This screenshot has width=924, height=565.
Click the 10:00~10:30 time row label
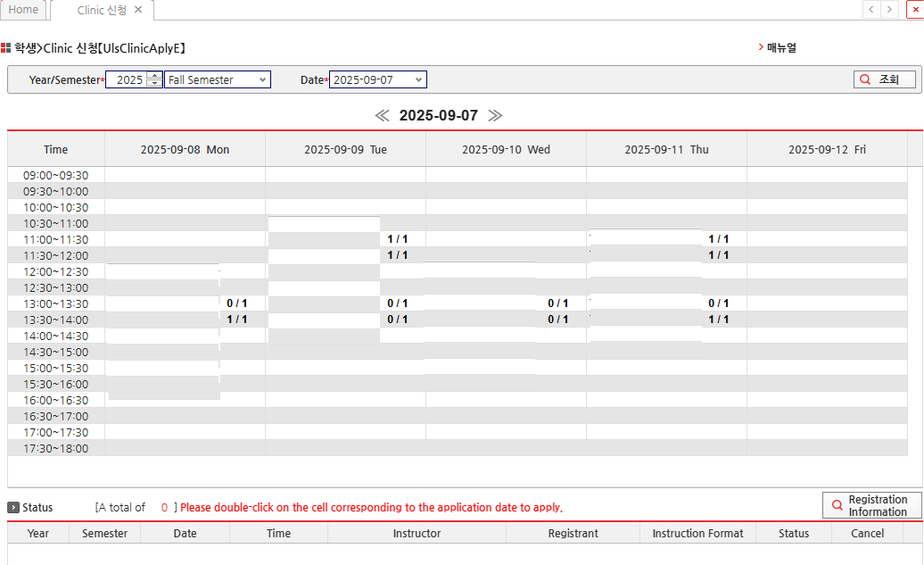[x=56, y=208]
